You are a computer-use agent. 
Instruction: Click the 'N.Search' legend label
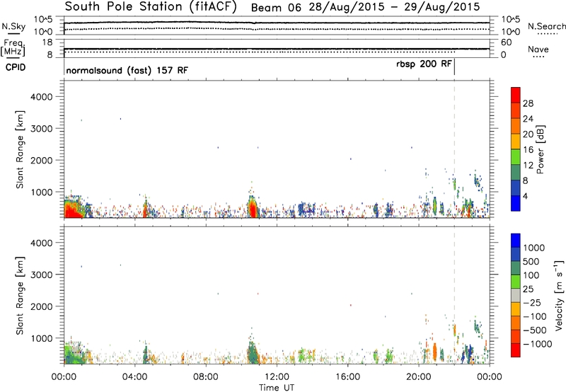click(x=546, y=26)
